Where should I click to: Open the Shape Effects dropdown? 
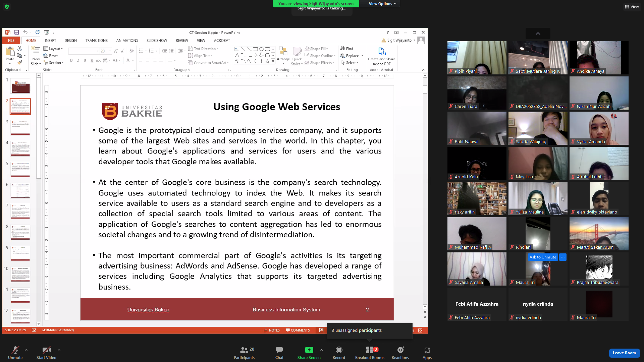319,63
